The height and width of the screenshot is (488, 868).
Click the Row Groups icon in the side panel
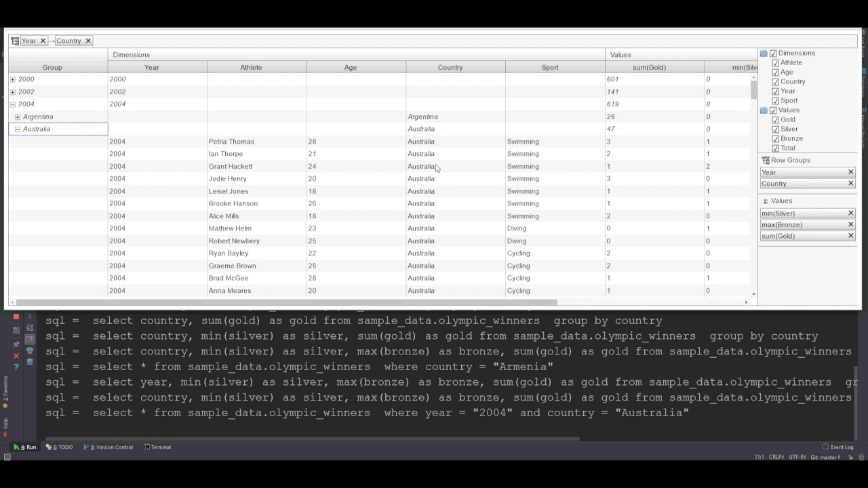click(x=766, y=161)
